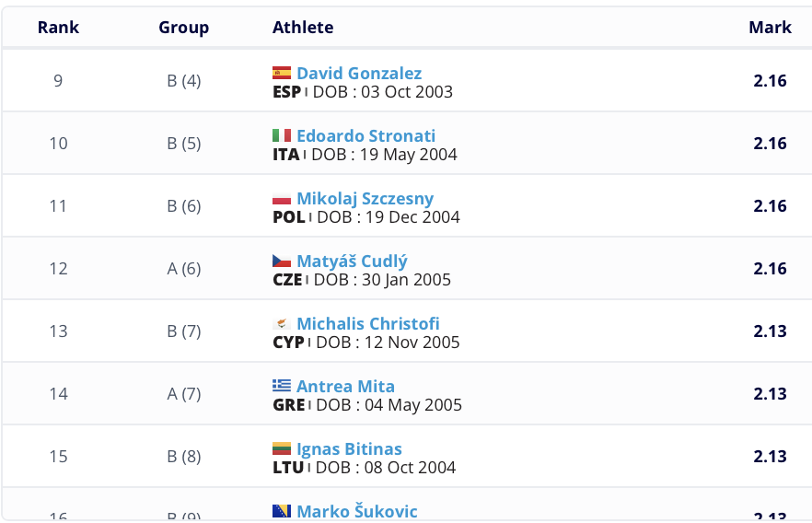The height and width of the screenshot is (523, 812).
Task: Open Matyáš Cudlý athlete profile
Action: 352,261
